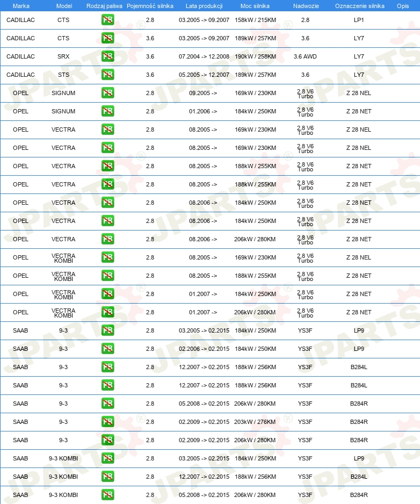Screen dimensions: 420x504
Task: Click model name STS
Action: click(x=63, y=75)
